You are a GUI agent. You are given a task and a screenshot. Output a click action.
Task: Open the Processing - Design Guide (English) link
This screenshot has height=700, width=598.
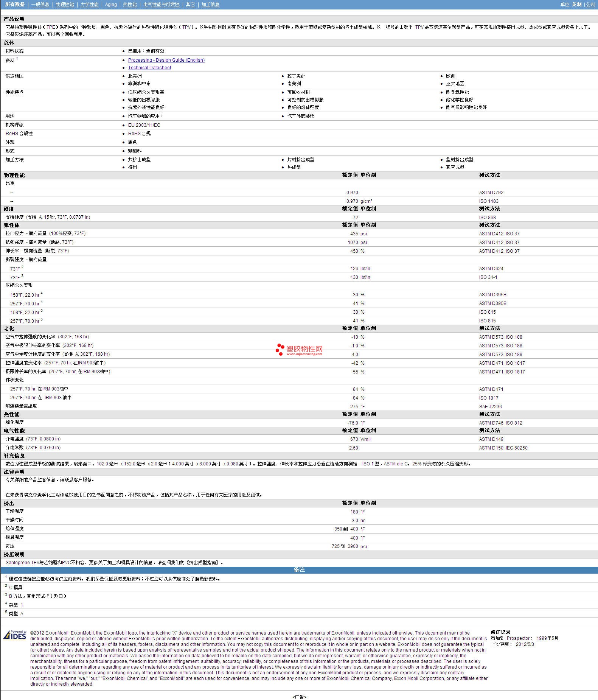[x=166, y=60]
